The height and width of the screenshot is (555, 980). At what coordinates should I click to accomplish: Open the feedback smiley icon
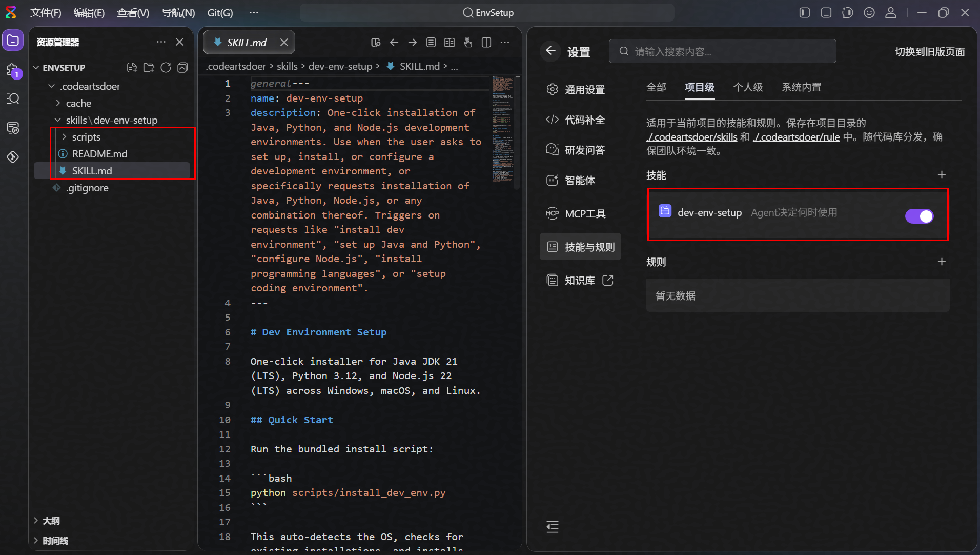869,13
